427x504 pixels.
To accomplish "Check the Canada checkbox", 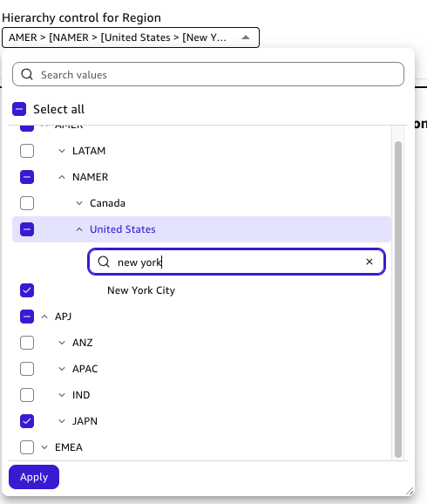I will click(x=27, y=203).
